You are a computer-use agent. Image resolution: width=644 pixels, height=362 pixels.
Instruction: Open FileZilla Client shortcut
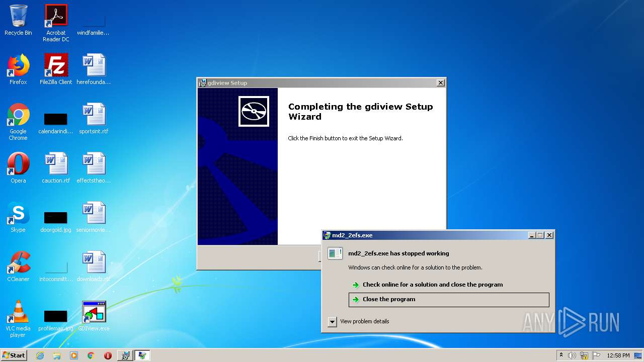pos(56,69)
